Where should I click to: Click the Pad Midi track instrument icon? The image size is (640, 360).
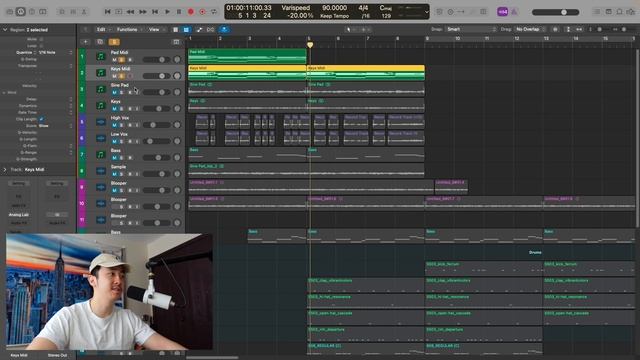(x=100, y=56)
